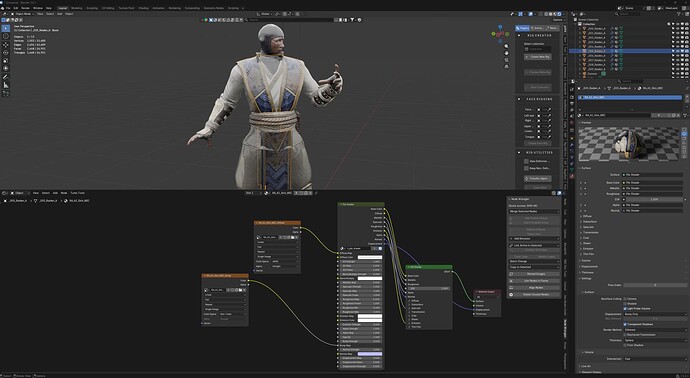Click the viewport zoom magnifier icon
The height and width of the screenshot is (378, 690).
point(506,46)
